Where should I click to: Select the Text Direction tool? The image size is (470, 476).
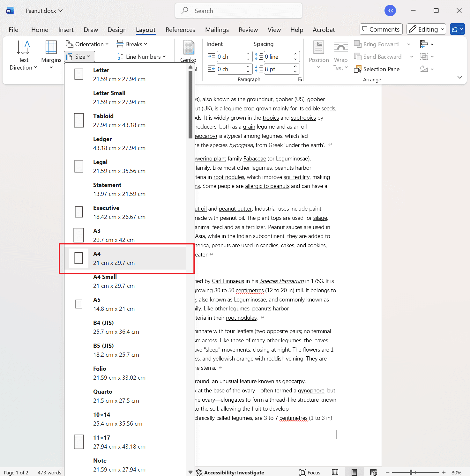[x=23, y=55]
